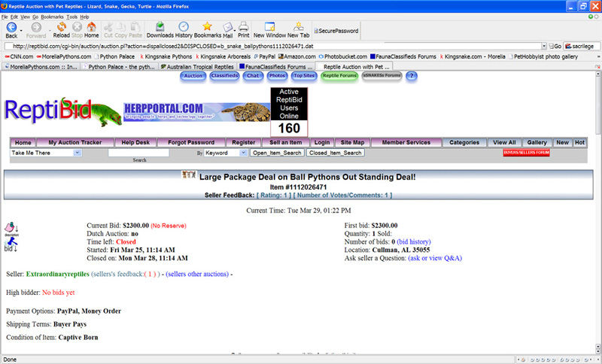Click the Photos pill button
Image resolution: width=602 pixels, height=364 pixels.
click(277, 76)
